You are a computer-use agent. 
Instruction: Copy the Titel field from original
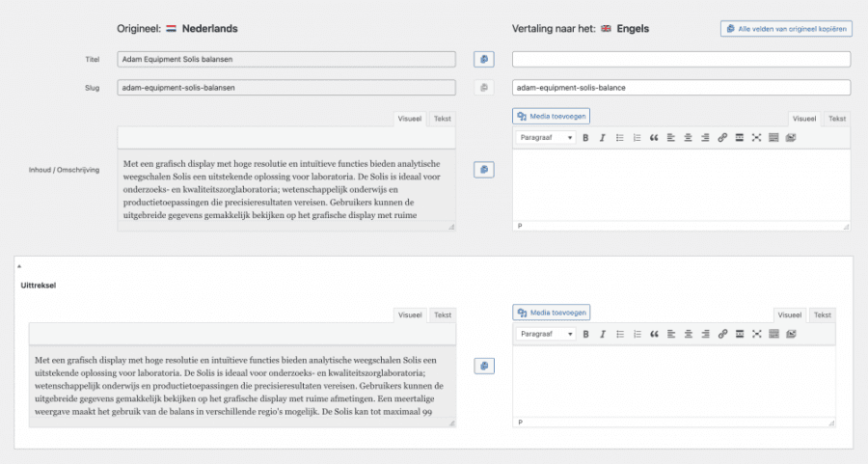[484, 59]
